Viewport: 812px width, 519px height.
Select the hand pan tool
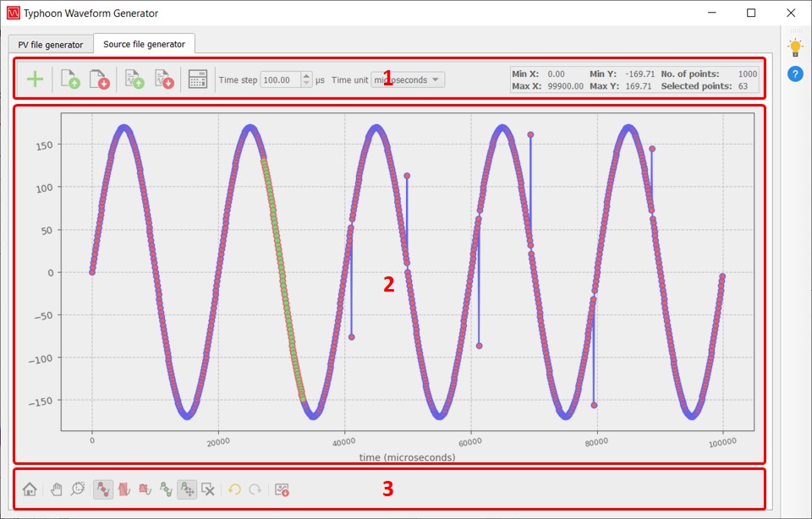[x=57, y=489]
